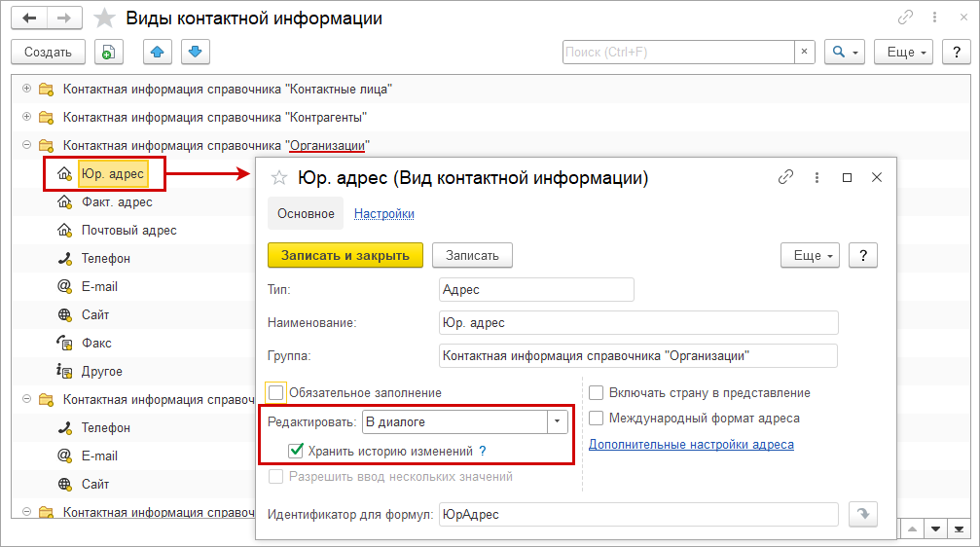Select the Основное tab
The image size is (980, 547).
click(x=306, y=214)
